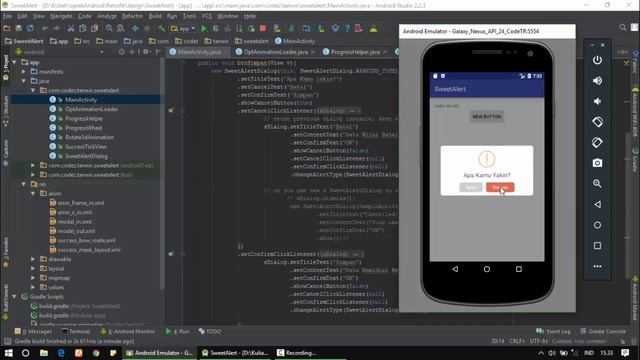The image size is (640, 360).
Task: Tap phone navigation Back button
Action: (455, 269)
